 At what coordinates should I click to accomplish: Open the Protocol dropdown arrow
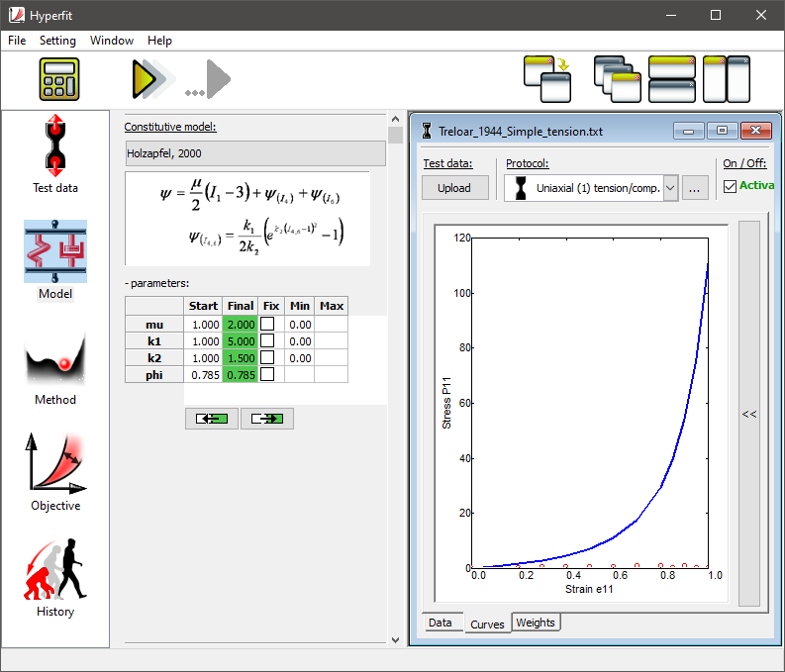click(671, 188)
